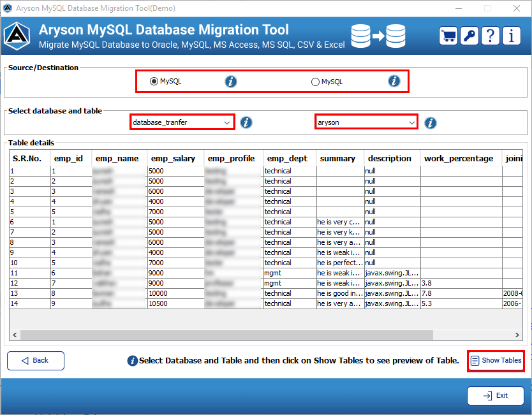Click salary cell 6000 in row 3
Viewport: 532px width, 415px height.
(176, 191)
